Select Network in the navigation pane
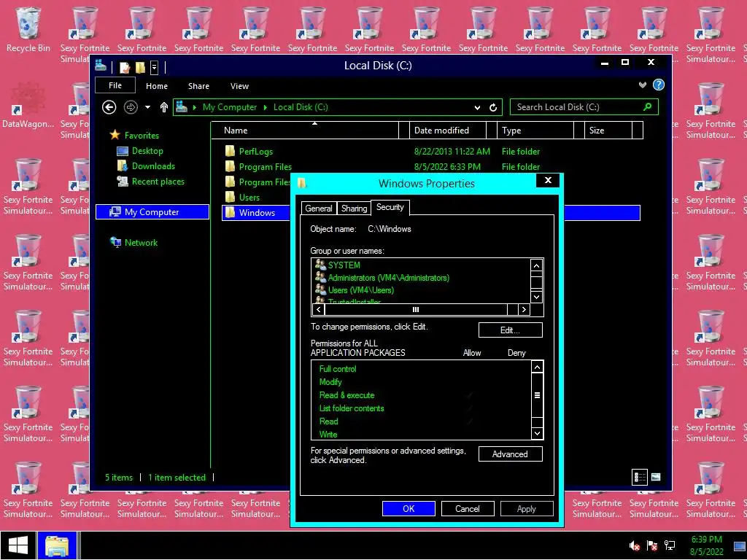747x560 pixels. 134,242
